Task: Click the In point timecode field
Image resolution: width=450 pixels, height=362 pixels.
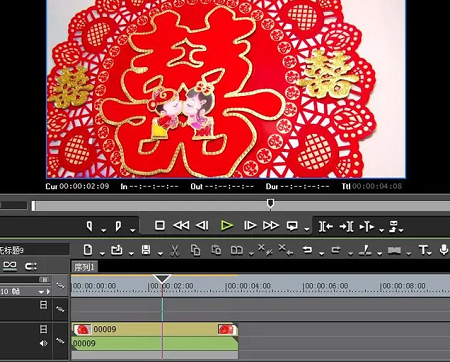Action: (149, 187)
